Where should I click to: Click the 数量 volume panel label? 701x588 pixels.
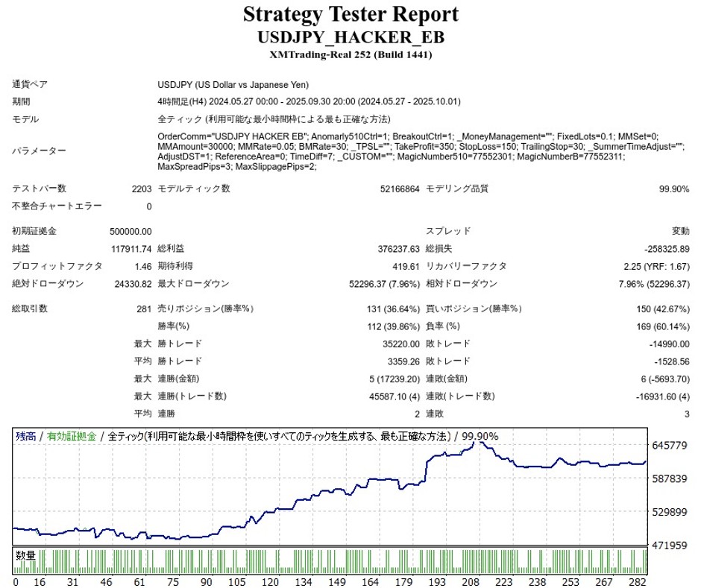tap(25, 555)
